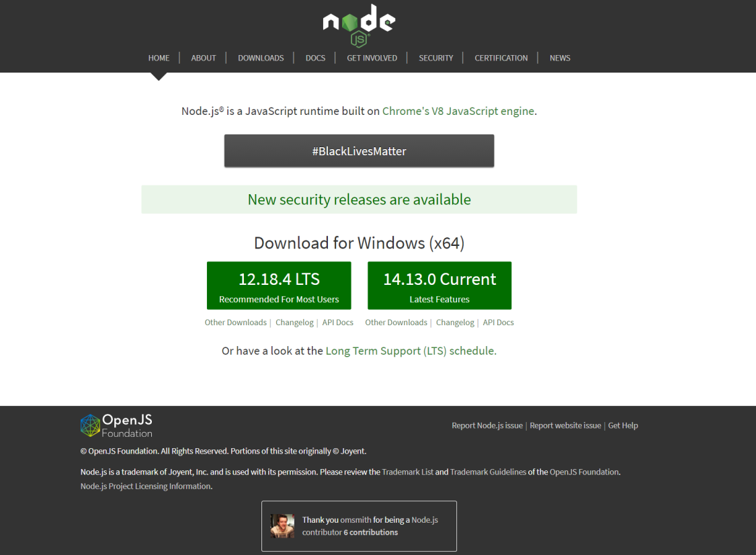This screenshot has width=756, height=555.
Task: View Changelog for 12.18.4 LTS
Action: (294, 323)
